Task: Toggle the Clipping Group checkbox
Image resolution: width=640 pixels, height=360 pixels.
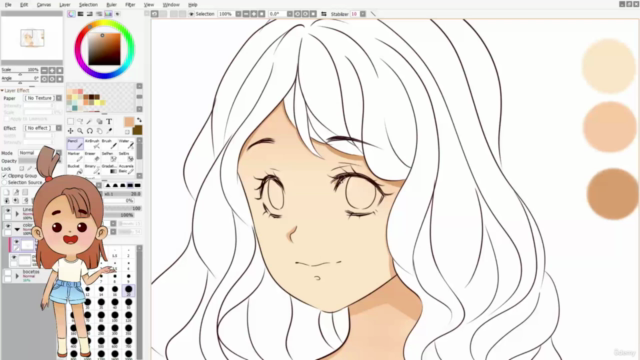Action: 4,176
